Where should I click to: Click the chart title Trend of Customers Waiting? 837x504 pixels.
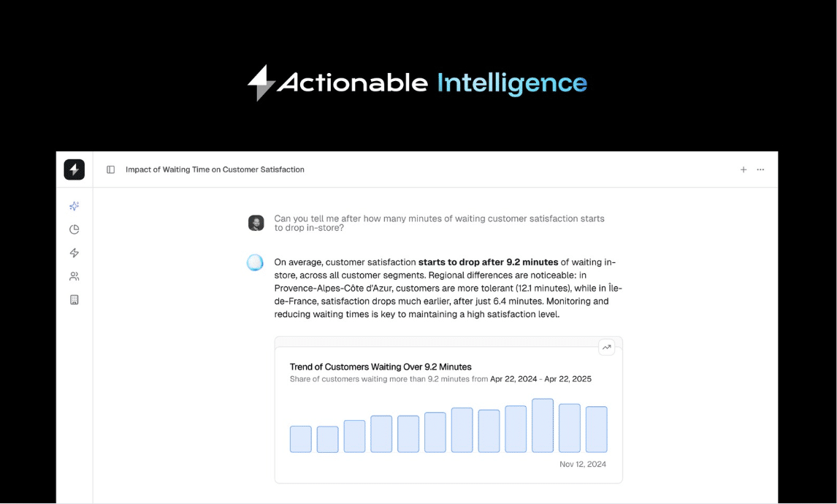click(x=381, y=367)
